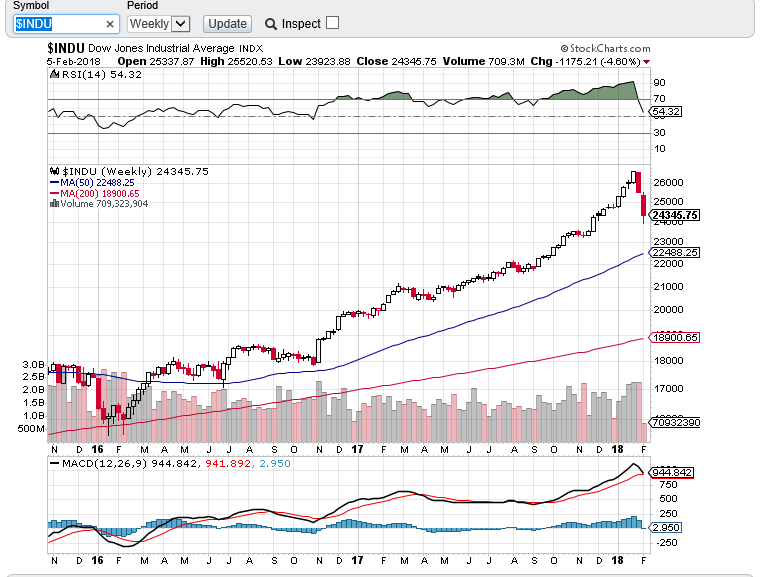Screen dimensions: 760x577
Task: Open the Weekly period dropdown
Action: click(158, 24)
